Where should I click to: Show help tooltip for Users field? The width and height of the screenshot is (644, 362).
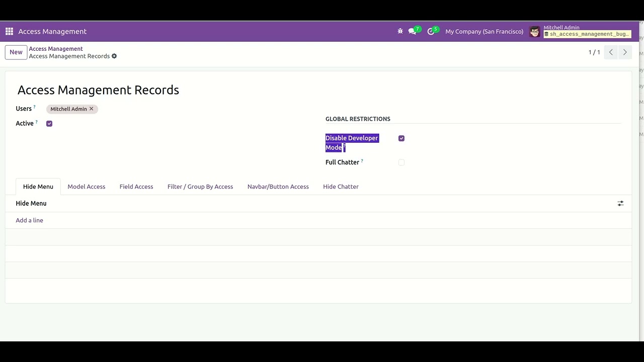(x=34, y=107)
